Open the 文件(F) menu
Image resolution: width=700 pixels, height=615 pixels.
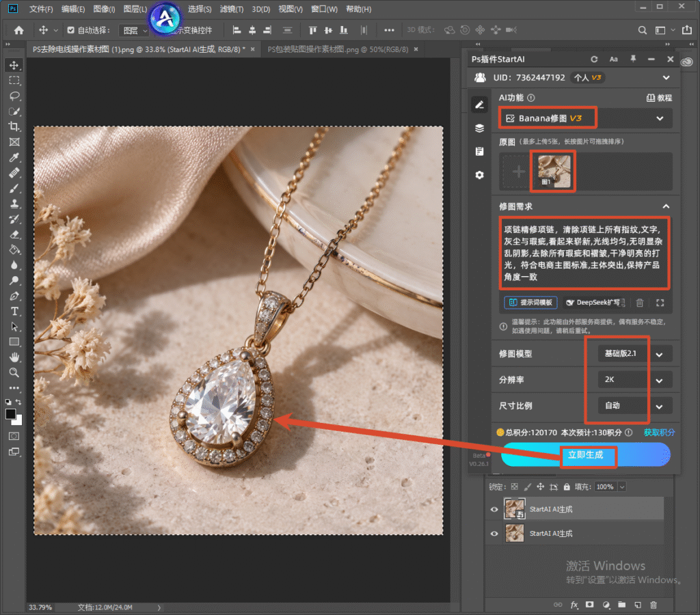pyautogui.click(x=41, y=9)
